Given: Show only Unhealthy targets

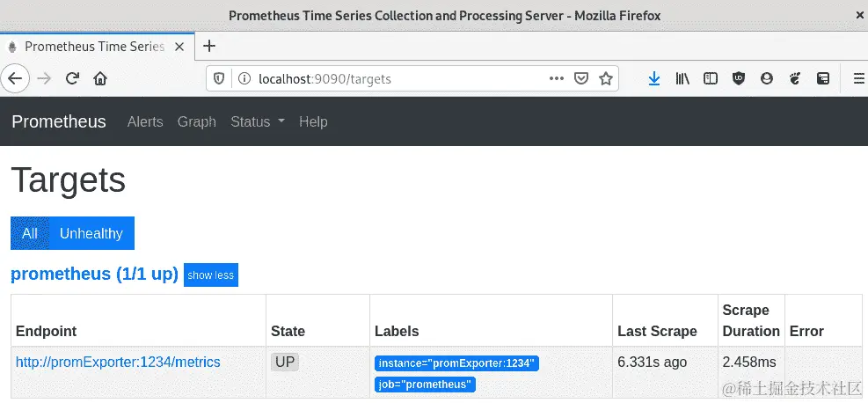Looking at the screenshot, I should (91, 233).
